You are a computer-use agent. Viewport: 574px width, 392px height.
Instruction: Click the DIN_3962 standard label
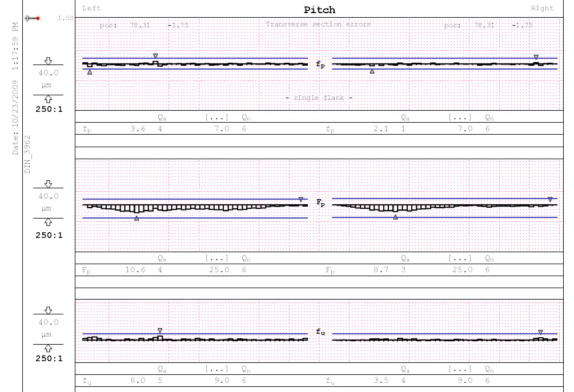click(27, 154)
